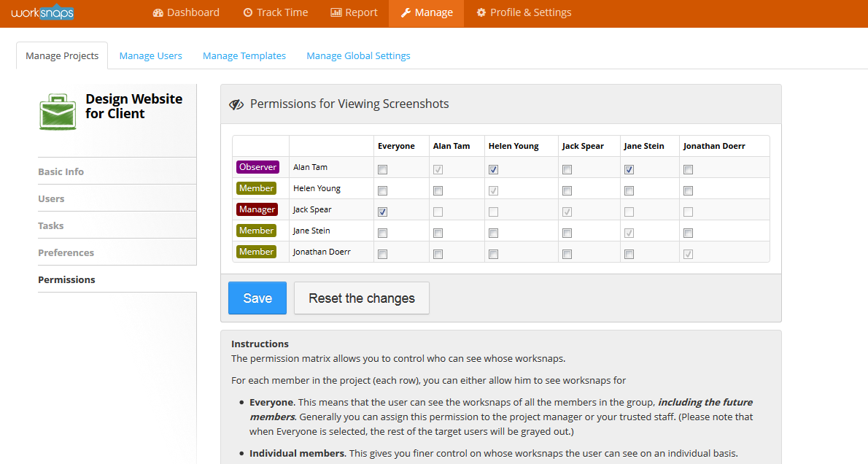The width and height of the screenshot is (868, 464).
Task: Uncheck Jack Spear's Everyone permission checkbox
Action: (382, 211)
